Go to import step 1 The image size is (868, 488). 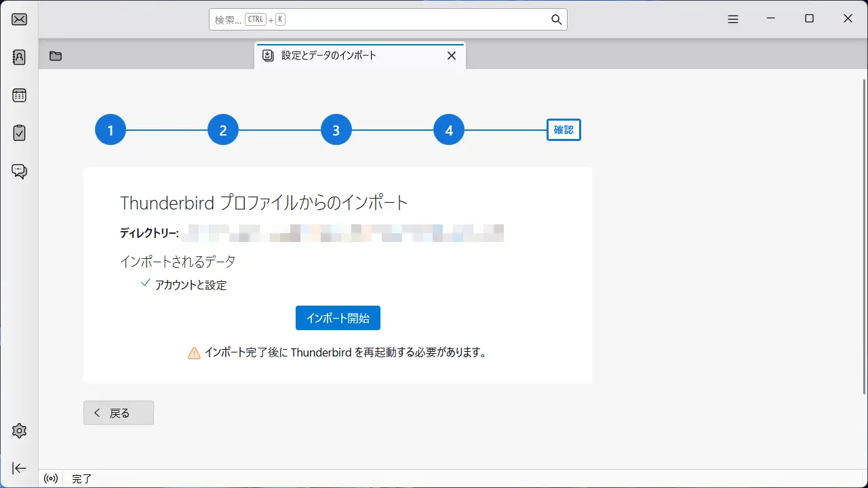(x=111, y=130)
